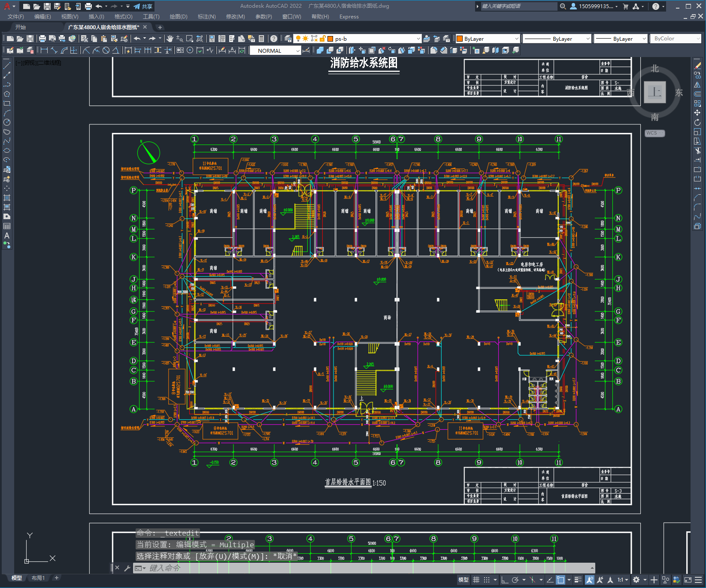This screenshot has height=588, width=706.
Task: Click the command line input 键入命令
Action: click(x=369, y=568)
